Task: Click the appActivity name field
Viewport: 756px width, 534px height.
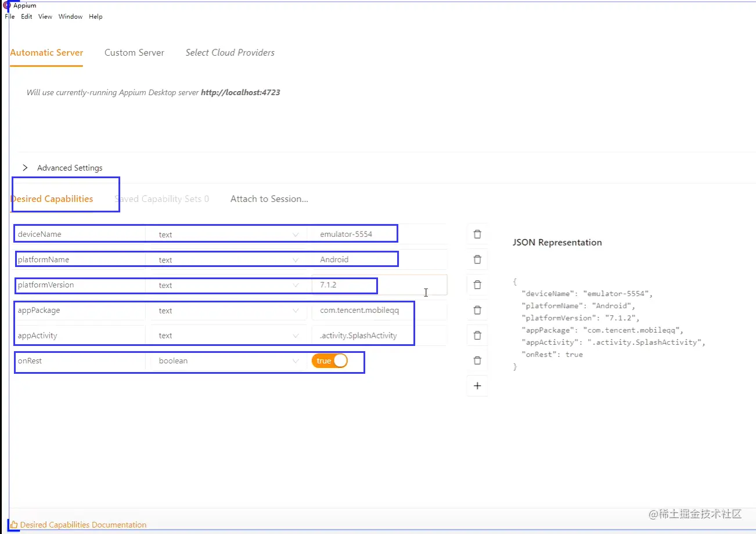Action: (x=80, y=335)
